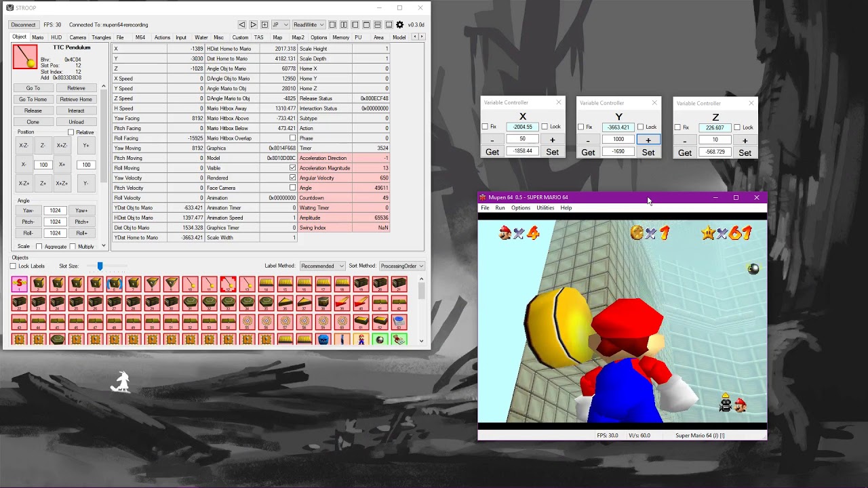This screenshot has width=868, height=488.
Task: Click the Y Variable Controller plus button
Action: [648, 140]
